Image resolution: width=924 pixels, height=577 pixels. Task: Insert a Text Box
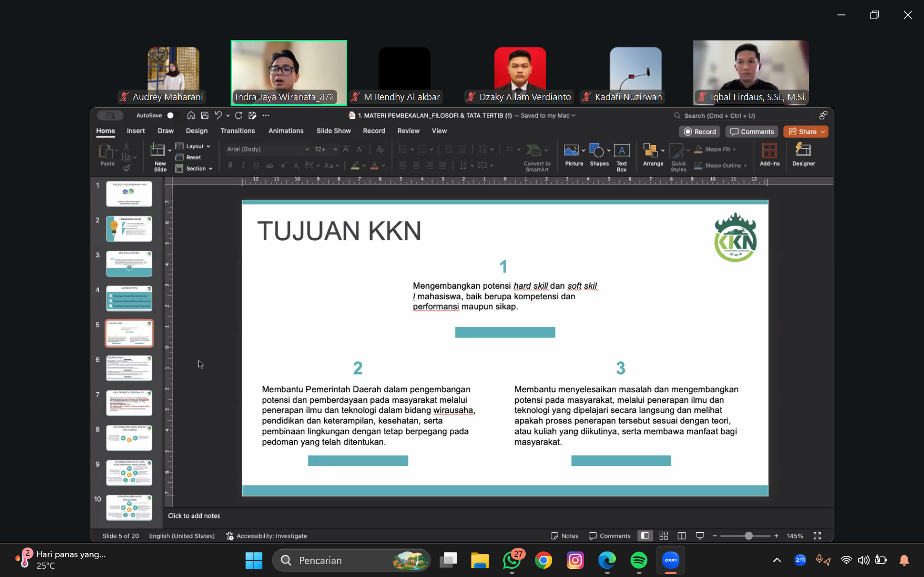pos(622,151)
